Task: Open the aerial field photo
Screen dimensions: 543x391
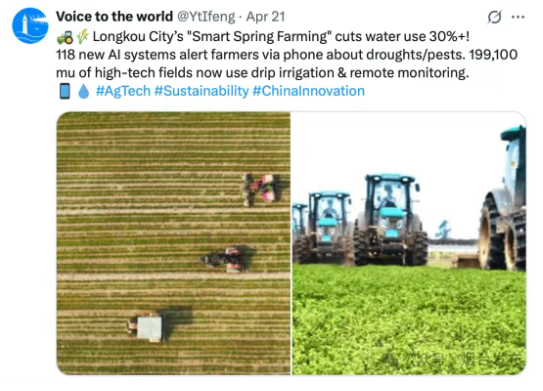Action: 173,243
